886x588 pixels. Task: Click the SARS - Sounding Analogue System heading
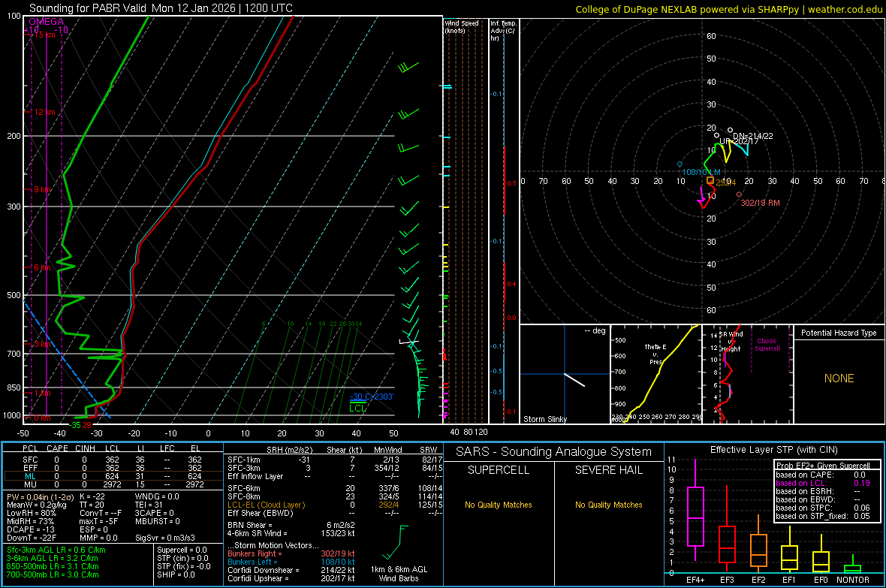coord(554,452)
